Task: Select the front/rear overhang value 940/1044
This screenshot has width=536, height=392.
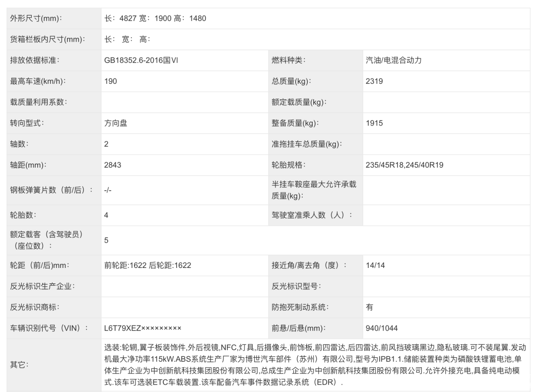Action: (x=382, y=328)
